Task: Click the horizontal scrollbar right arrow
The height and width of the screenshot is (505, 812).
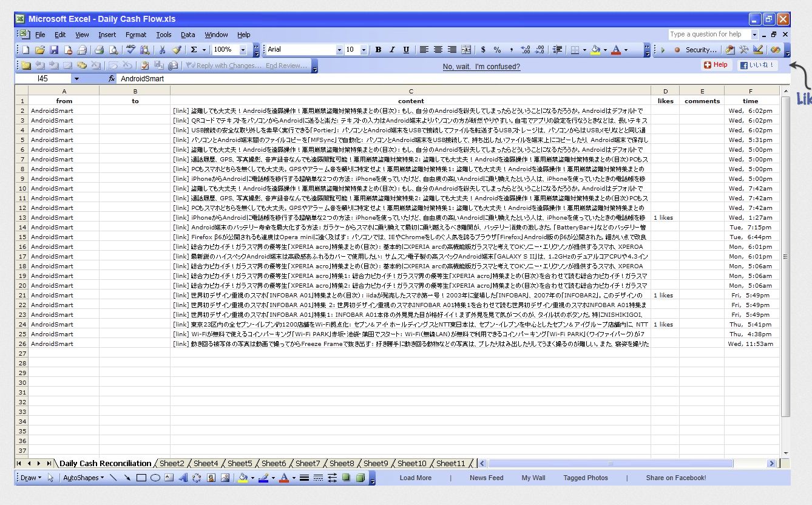Action: (772, 463)
